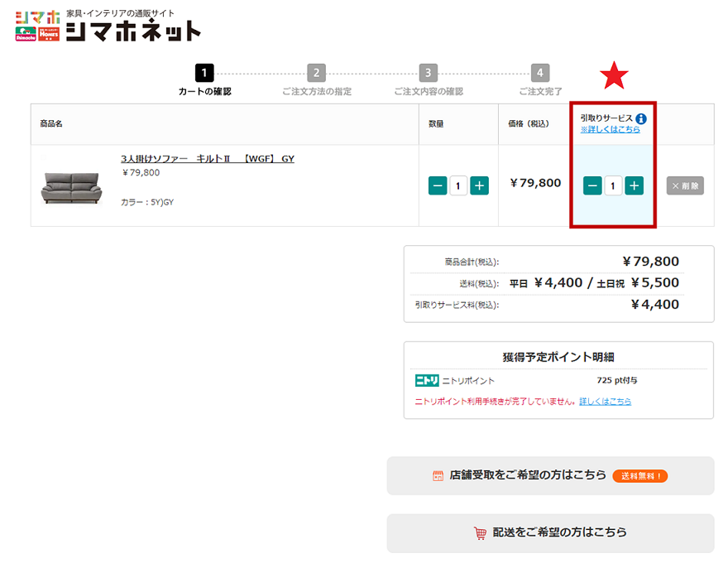Choose 配送をご希望の方はこちら delivery button
This screenshot has width=728, height=563.
coord(550,533)
